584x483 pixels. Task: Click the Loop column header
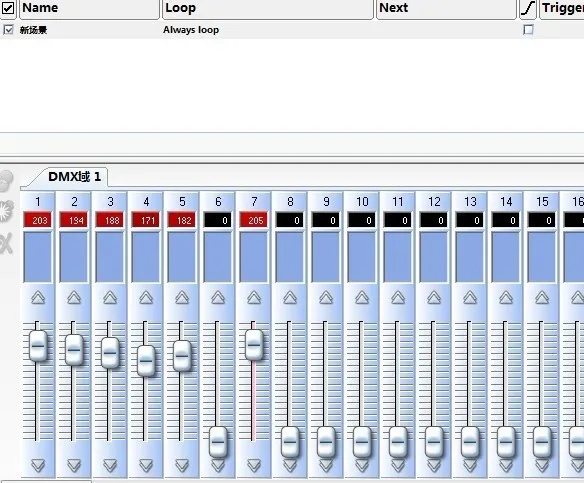[268, 8]
